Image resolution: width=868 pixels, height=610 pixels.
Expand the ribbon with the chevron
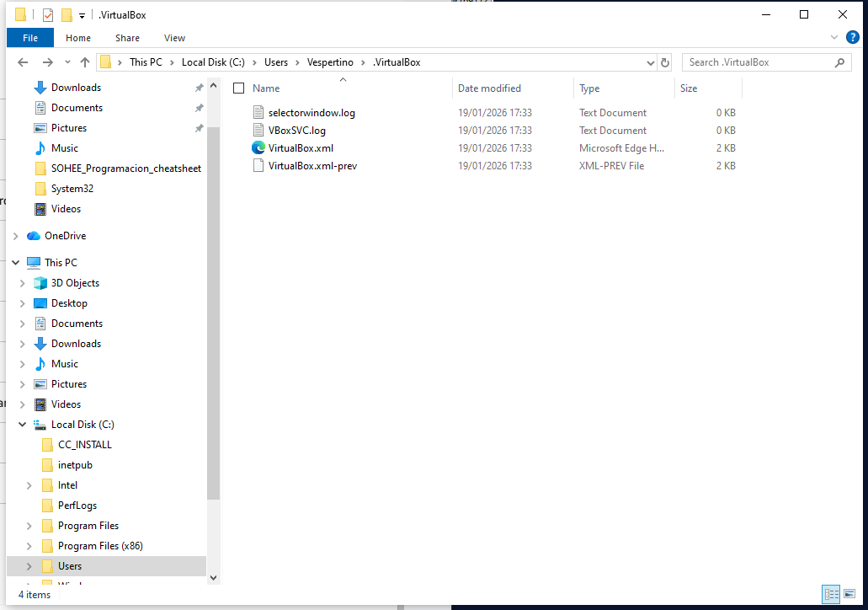[x=834, y=37]
